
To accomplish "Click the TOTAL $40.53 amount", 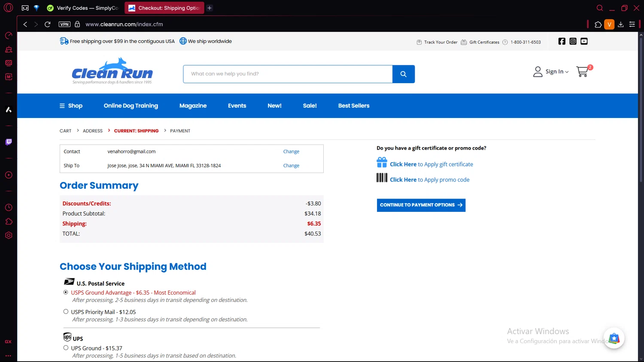I will [313, 234].
